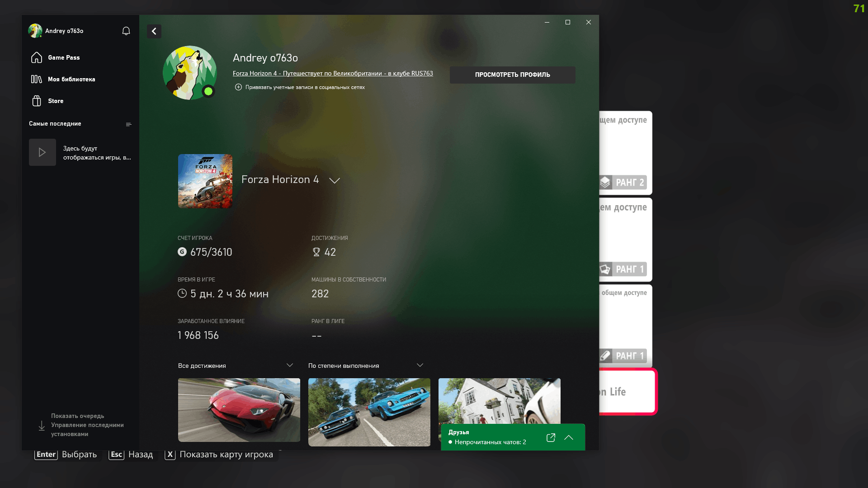Open My Library via its bookshelf icon
The image size is (868, 488).
pos(37,79)
